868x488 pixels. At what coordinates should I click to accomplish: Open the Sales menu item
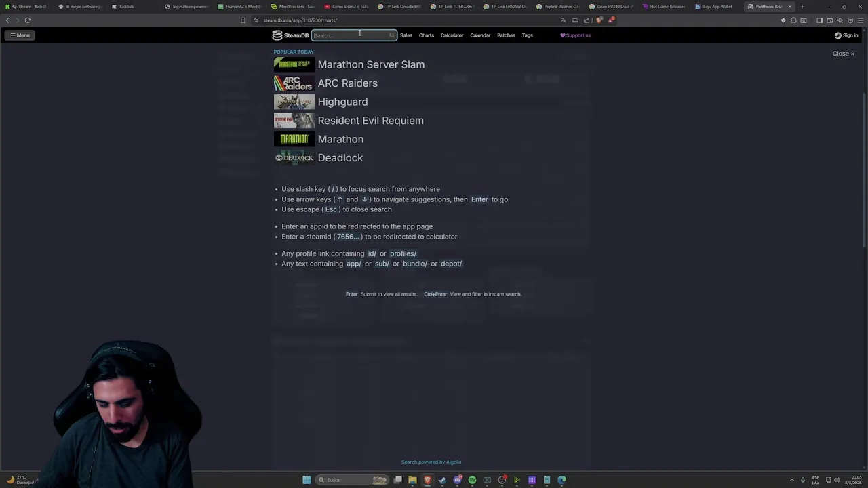(406, 35)
